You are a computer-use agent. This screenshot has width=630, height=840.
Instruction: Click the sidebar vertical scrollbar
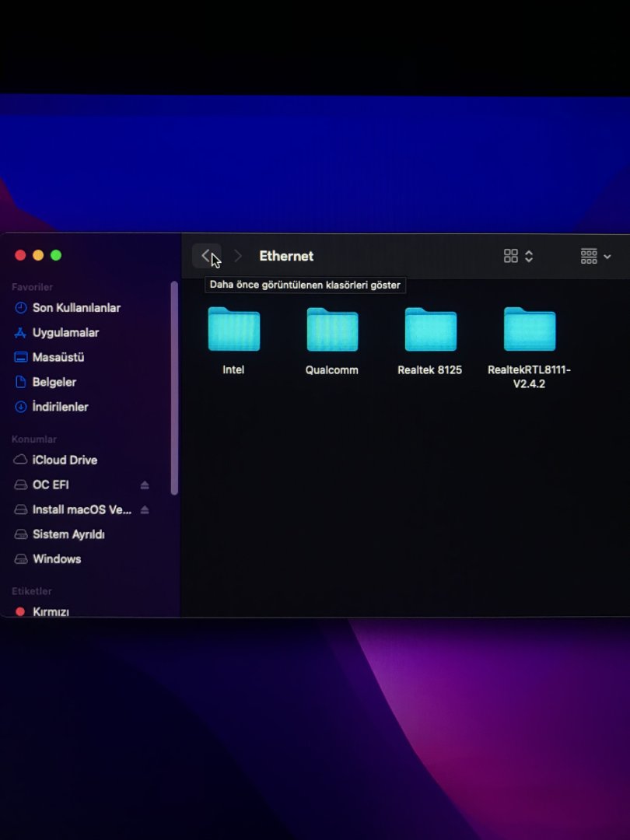pos(174,388)
